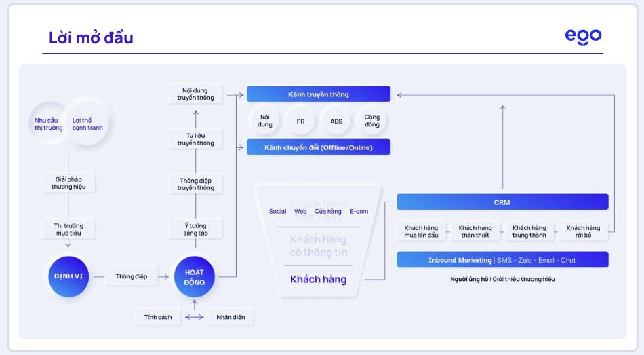Select the Lời mở đầu slide title
The height and width of the screenshot is (355, 644).
[x=91, y=38]
